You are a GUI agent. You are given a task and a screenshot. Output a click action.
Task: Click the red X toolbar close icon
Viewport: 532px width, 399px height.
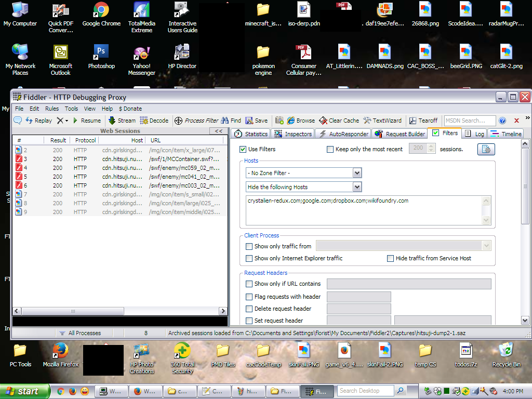tap(517, 121)
